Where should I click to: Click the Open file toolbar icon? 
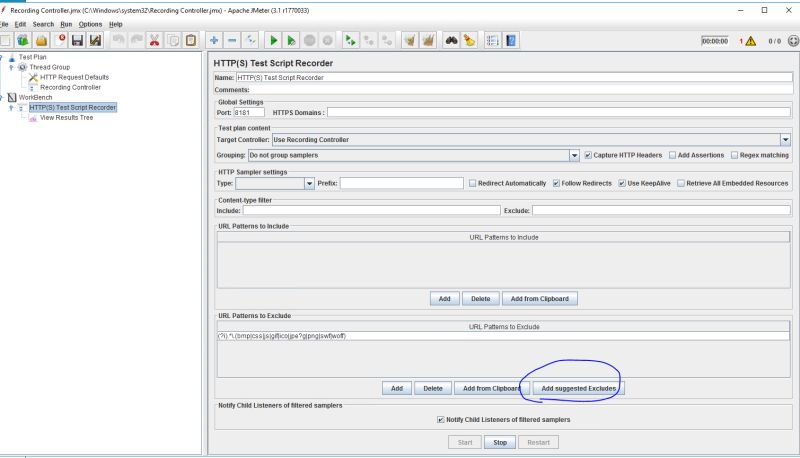click(x=41, y=40)
